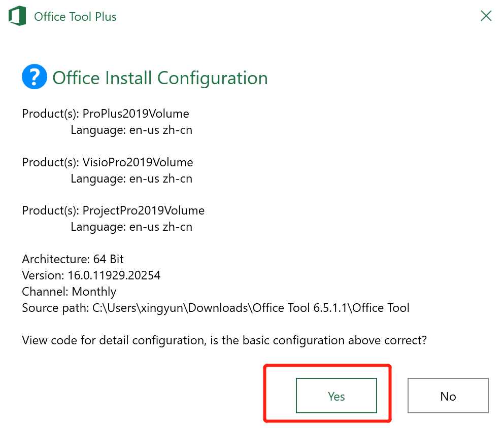Confirm configuration with the Yes button
Image resolution: width=504 pixels, height=428 pixels.
point(336,396)
